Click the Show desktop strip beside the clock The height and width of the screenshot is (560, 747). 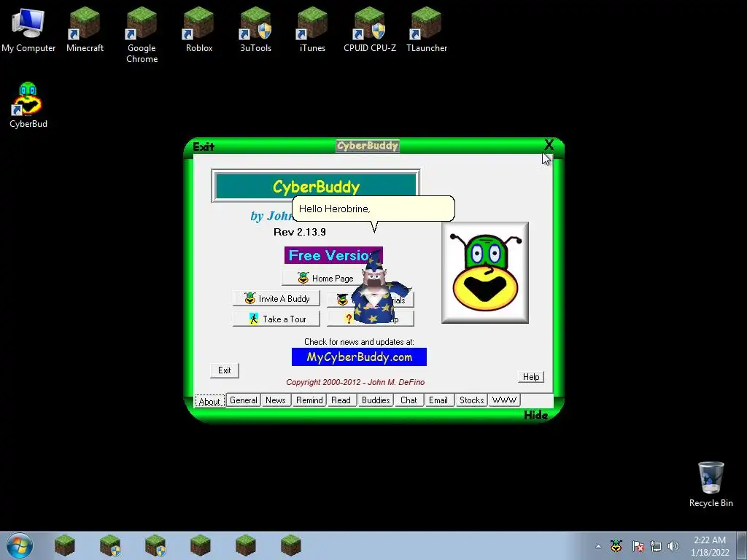741,545
